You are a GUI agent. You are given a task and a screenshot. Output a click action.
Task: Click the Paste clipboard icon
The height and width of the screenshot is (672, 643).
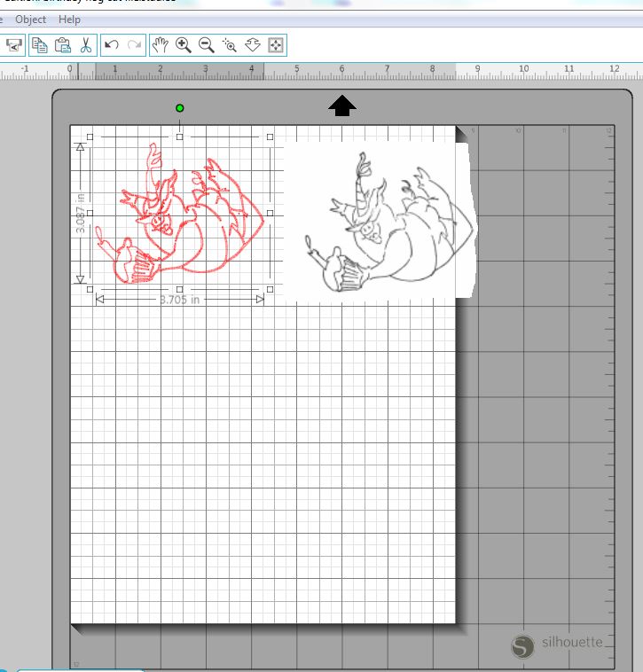[x=62, y=44]
